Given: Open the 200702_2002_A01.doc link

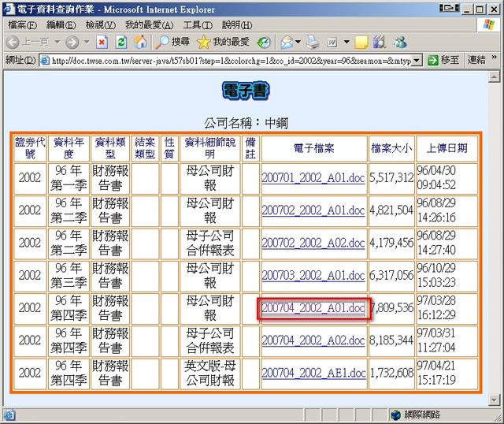Looking at the screenshot, I should (313, 210).
